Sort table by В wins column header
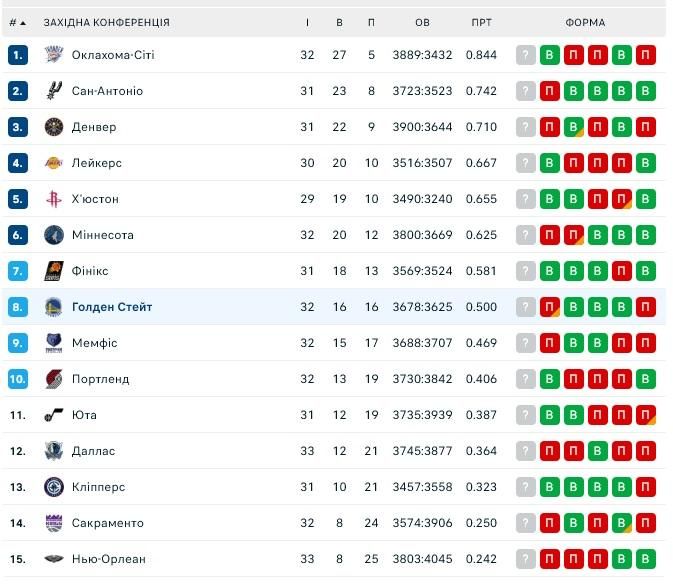The height and width of the screenshot is (585, 673). coord(339,22)
